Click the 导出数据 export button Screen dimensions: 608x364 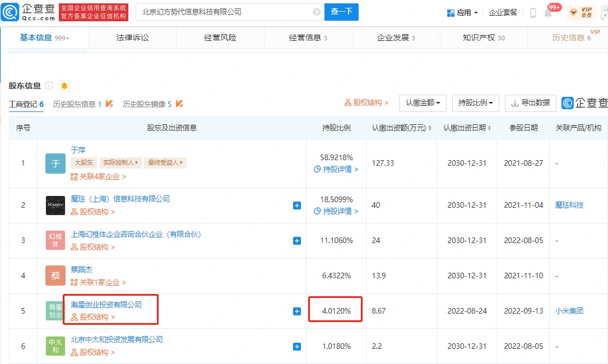(x=530, y=103)
